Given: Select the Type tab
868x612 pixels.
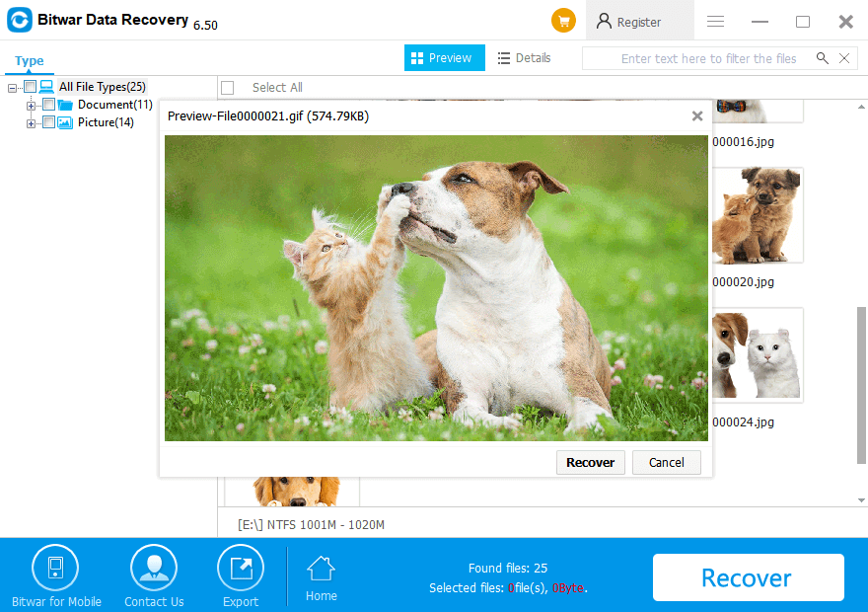Looking at the screenshot, I should [x=30, y=61].
